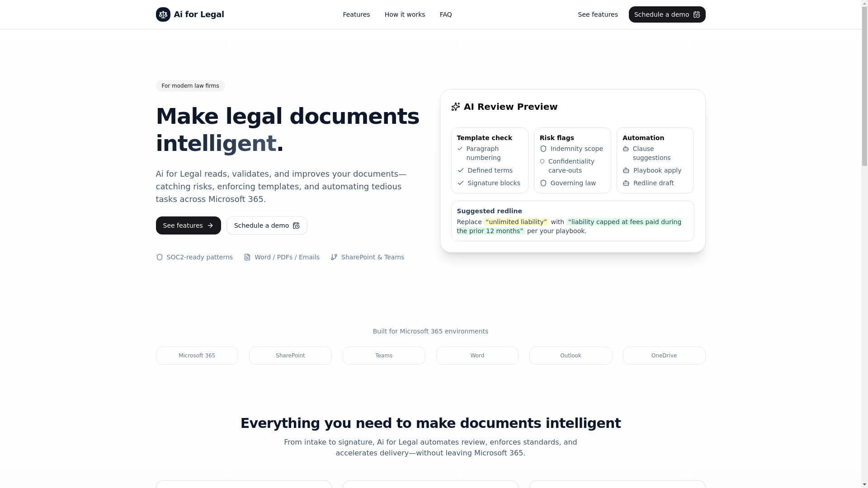Select the OneDrive chip

pyautogui.click(x=664, y=356)
